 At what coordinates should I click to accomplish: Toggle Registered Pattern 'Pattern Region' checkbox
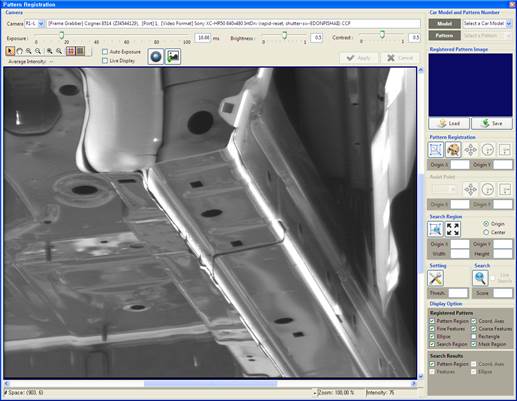click(x=432, y=321)
